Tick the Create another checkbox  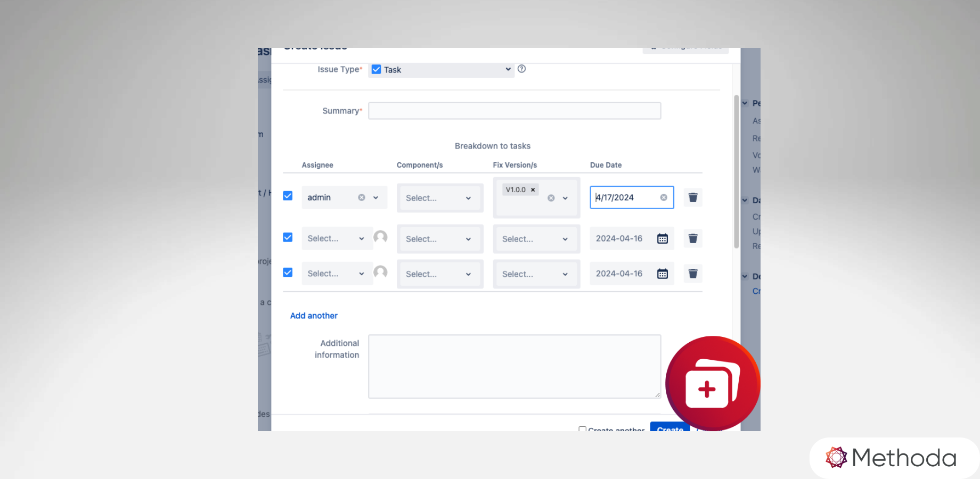coord(583,429)
